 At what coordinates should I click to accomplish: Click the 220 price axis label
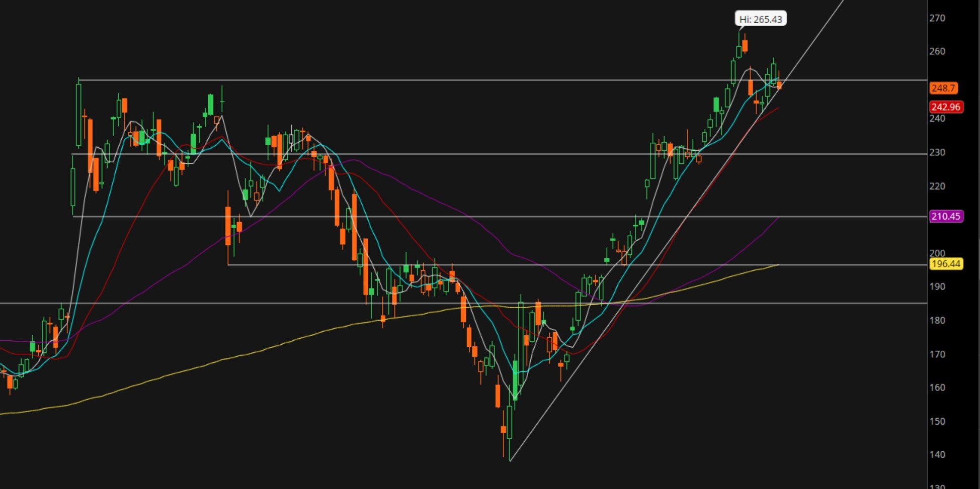coord(937,186)
